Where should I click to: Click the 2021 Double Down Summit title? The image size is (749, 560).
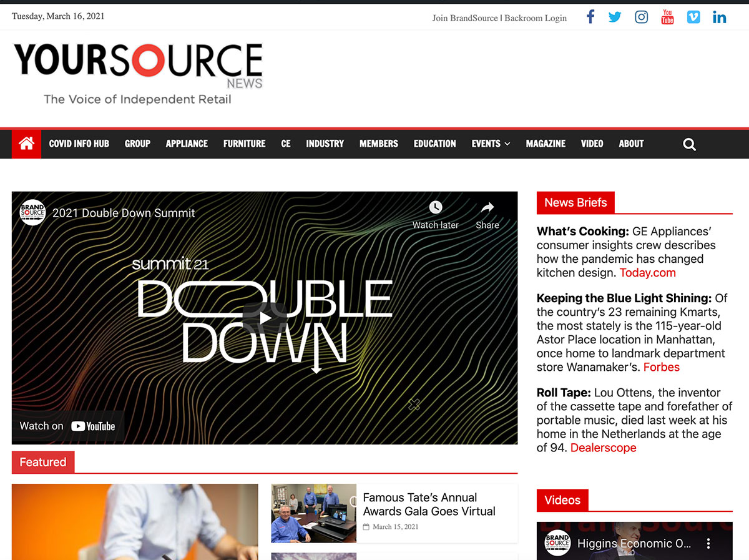tap(124, 213)
